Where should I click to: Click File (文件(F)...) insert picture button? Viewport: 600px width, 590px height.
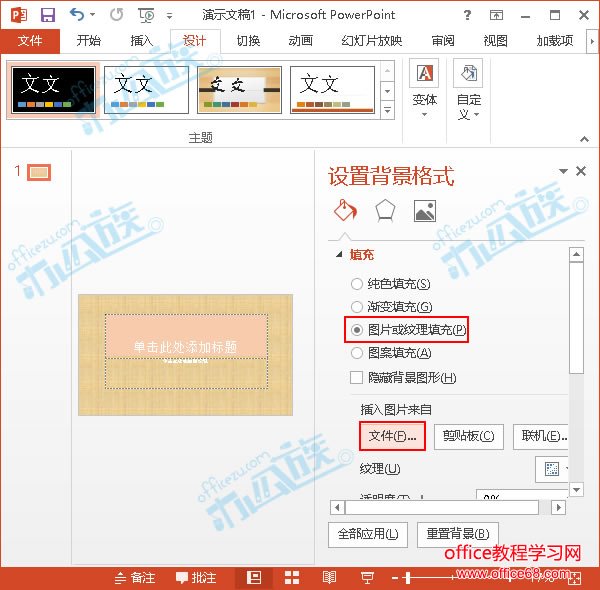tap(392, 436)
